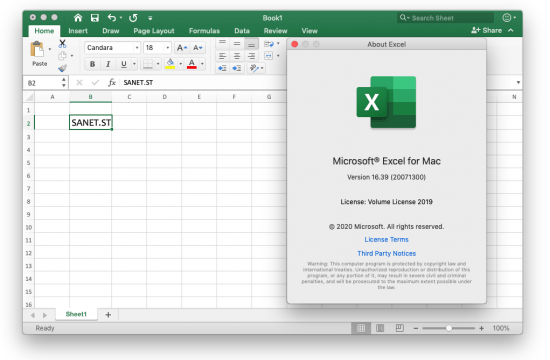Viewport: 550px width, 360px height.
Task: Click the zoom slider handle
Action: (449, 328)
